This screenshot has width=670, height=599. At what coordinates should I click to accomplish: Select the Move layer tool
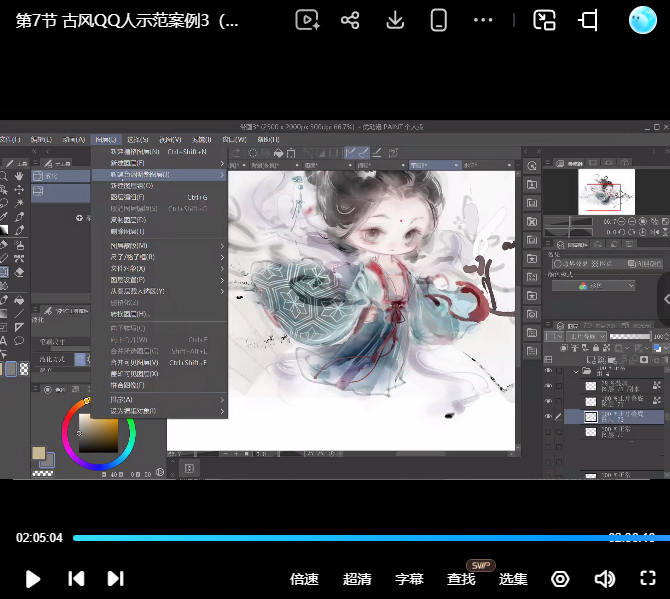tap(19, 190)
